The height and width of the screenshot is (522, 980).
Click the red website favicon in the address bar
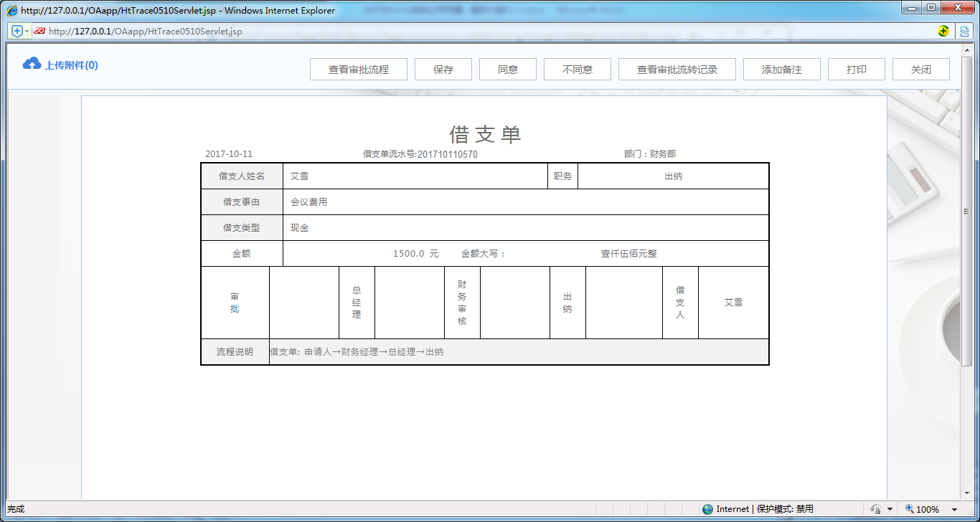pos(40,31)
